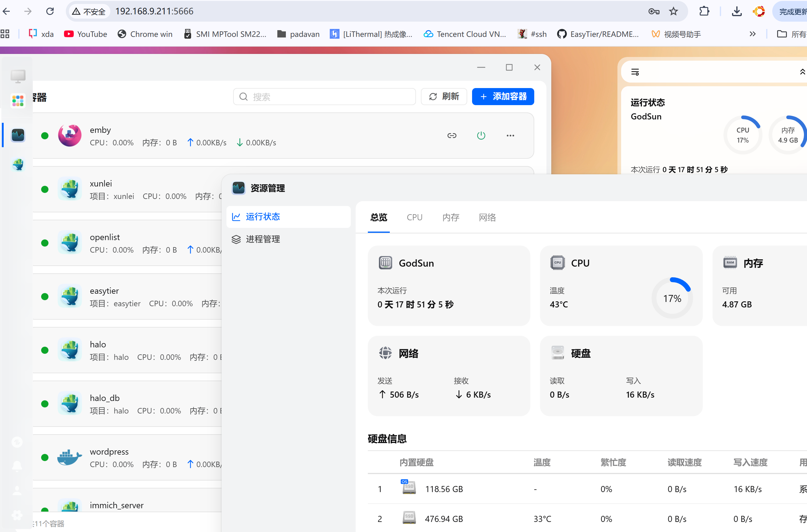Click the desktop monitor icon in dock

(x=18, y=76)
